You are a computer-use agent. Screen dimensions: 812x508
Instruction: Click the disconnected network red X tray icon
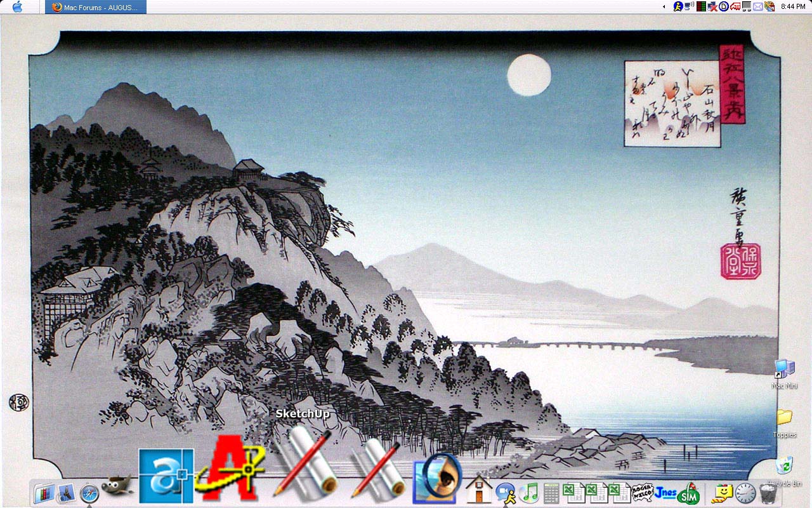[712, 6]
